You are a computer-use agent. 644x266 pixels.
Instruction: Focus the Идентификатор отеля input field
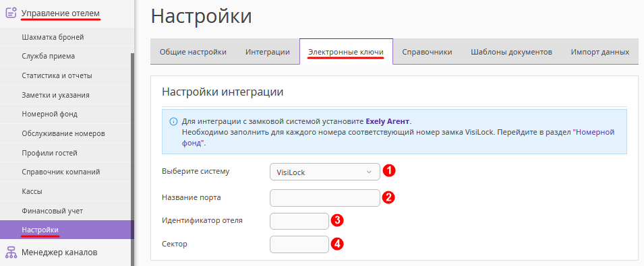click(x=299, y=222)
